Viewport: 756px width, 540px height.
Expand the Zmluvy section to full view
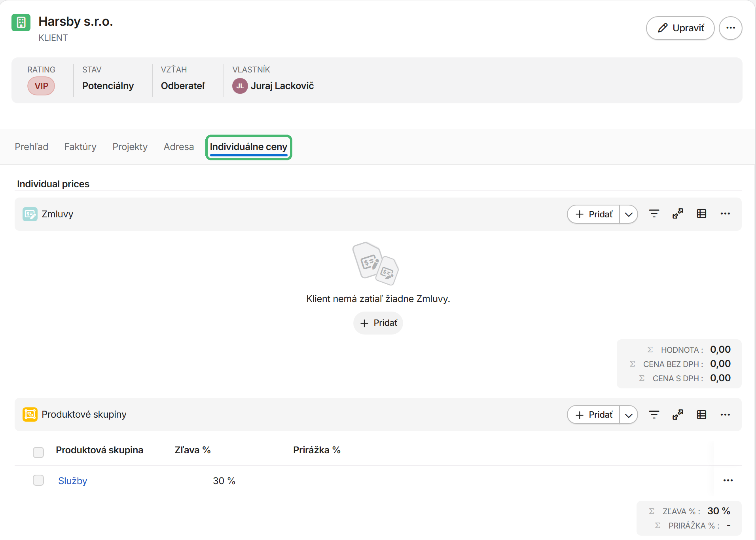click(x=678, y=214)
